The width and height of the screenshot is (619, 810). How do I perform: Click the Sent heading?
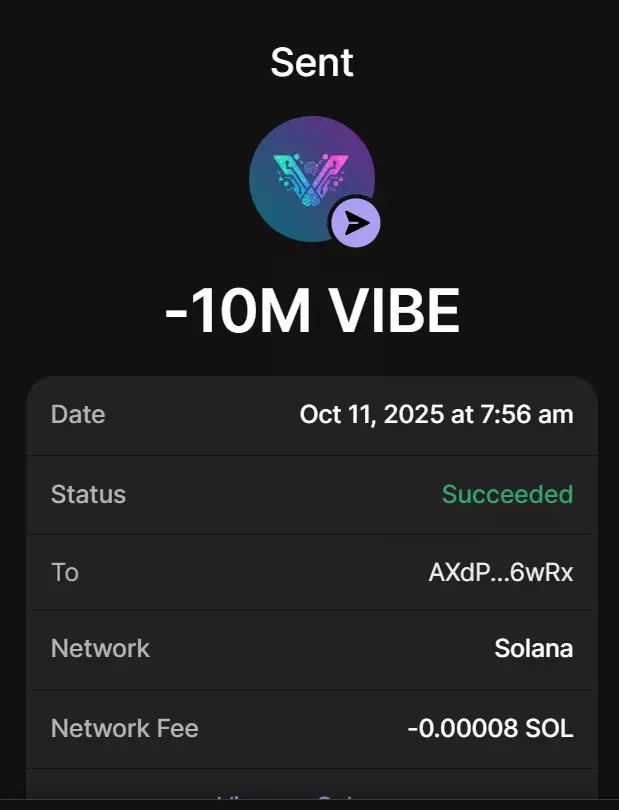coord(311,63)
